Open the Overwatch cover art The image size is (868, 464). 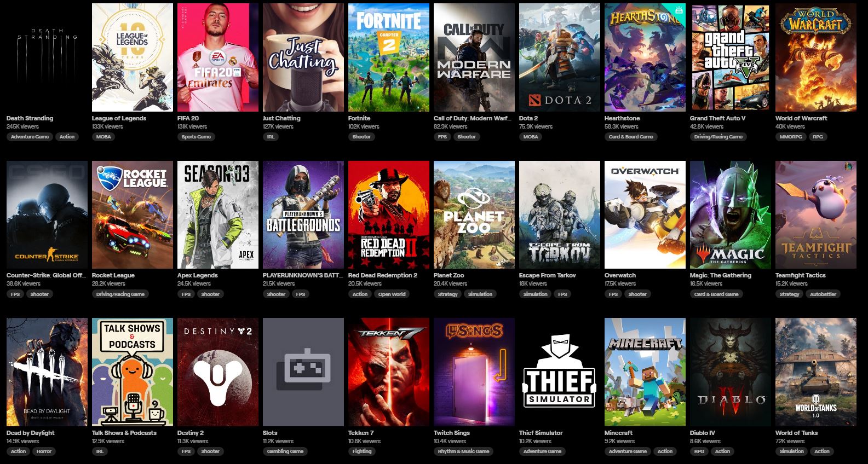pyautogui.click(x=645, y=214)
